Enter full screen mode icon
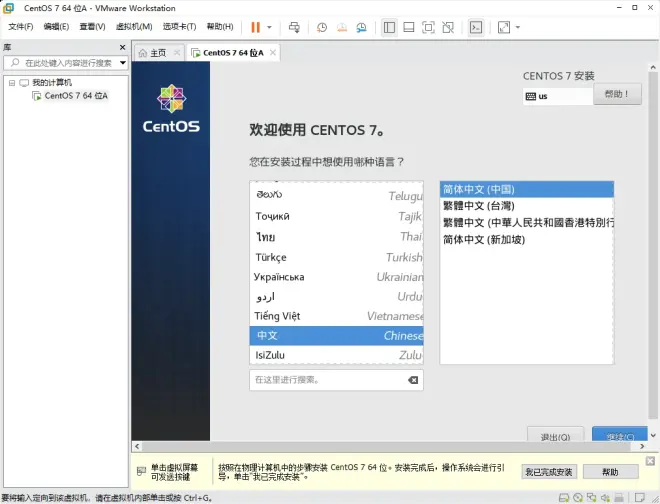 [428, 27]
